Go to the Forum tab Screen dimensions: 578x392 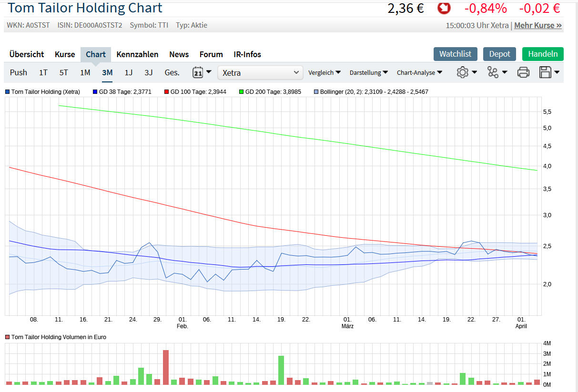(211, 54)
